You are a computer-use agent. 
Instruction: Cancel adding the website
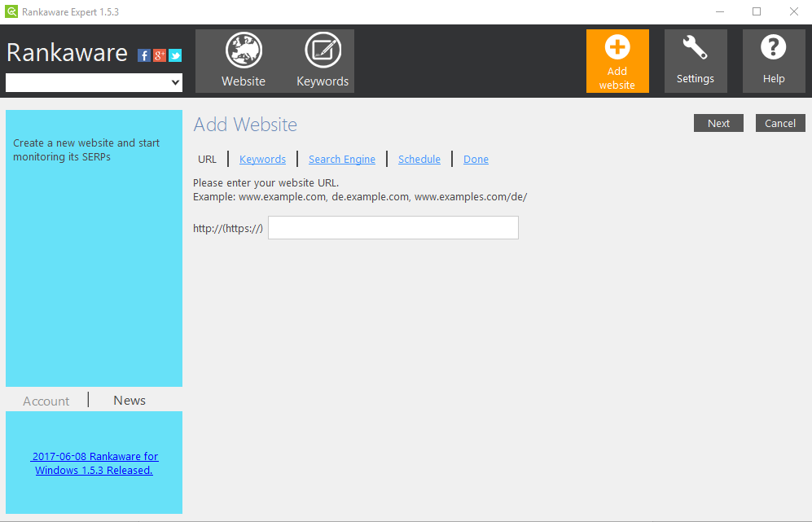coord(779,123)
